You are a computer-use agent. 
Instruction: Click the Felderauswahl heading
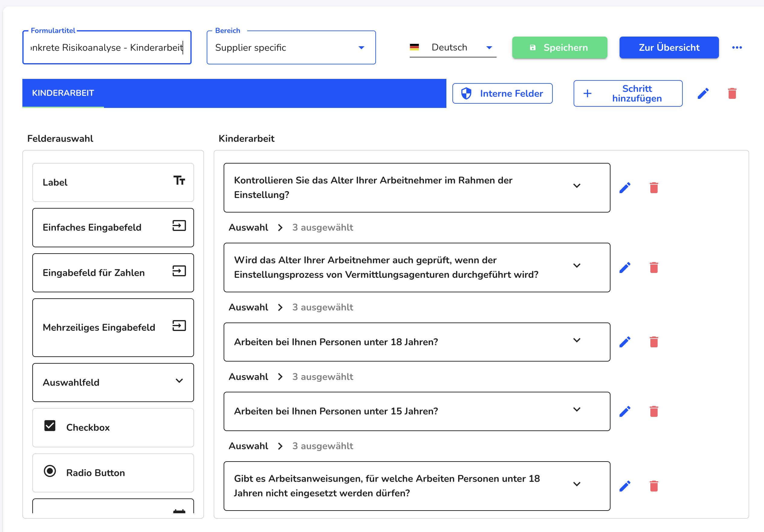coord(60,138)
